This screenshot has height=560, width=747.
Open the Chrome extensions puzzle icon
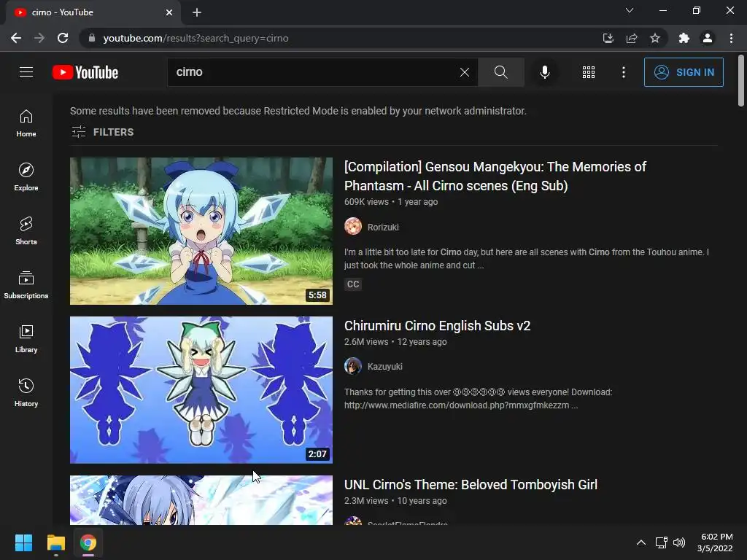coord(684,38)
